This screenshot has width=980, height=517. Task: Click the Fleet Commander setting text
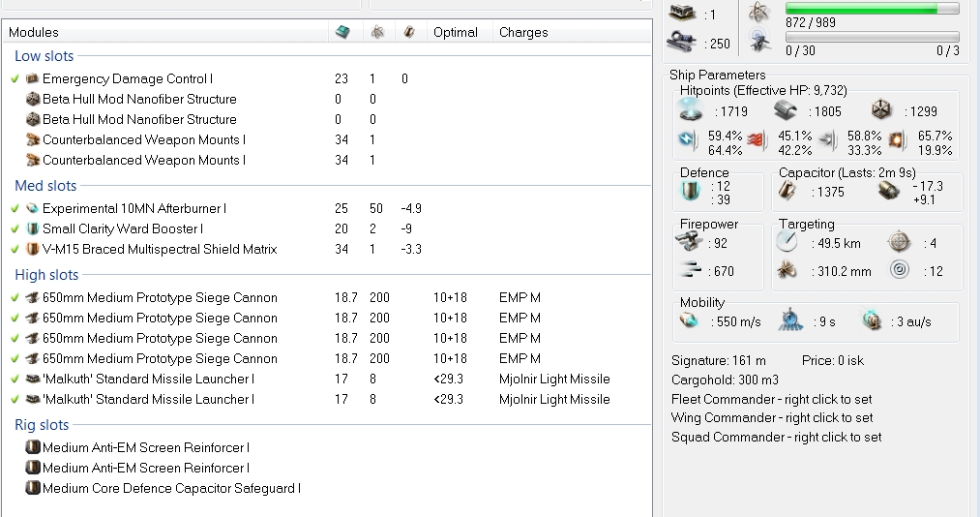coord(771,399)
